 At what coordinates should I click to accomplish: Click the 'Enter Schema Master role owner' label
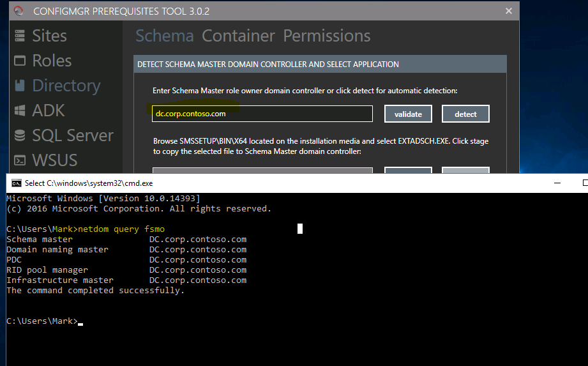coord(305,90)
